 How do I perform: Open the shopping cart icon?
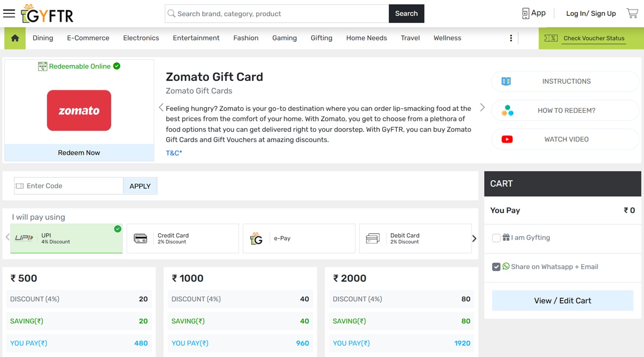(x=632, y=13)
